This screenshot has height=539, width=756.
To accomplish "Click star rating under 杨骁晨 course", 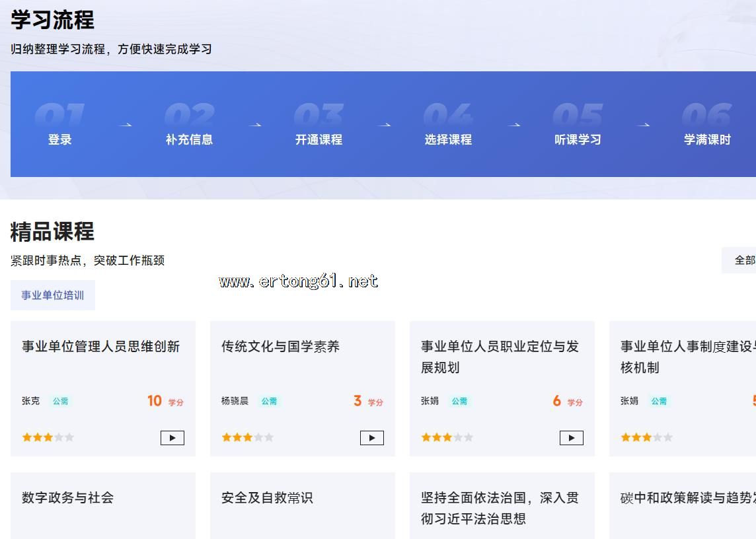I will coord(247,437).
